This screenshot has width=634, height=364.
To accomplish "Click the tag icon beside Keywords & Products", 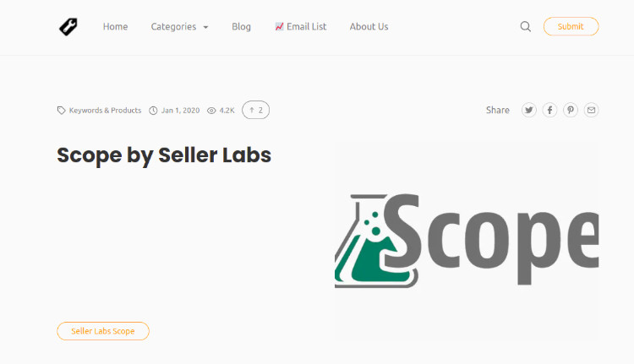I will point(61,111).
